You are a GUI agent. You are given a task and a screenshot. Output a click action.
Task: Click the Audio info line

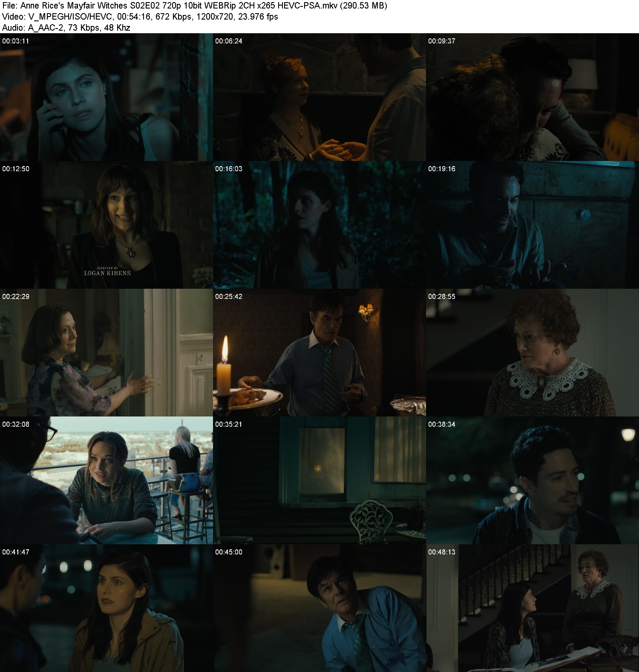(66, 28)
